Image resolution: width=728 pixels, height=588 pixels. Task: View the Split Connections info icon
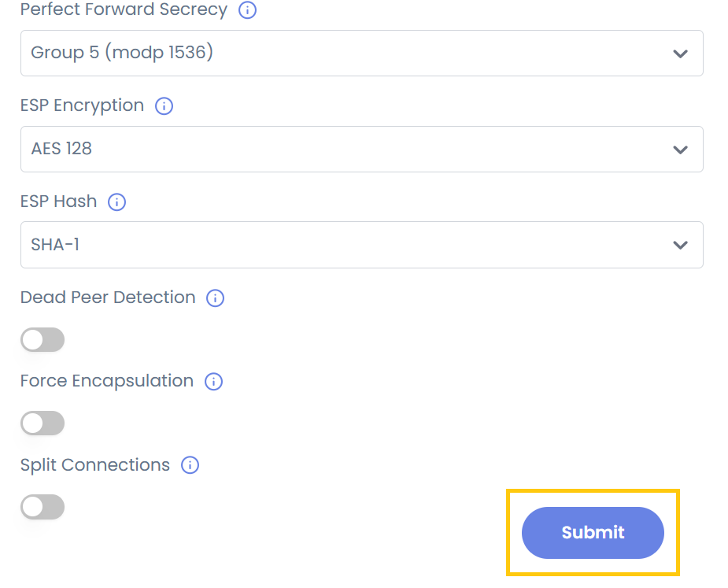(190, 465)
